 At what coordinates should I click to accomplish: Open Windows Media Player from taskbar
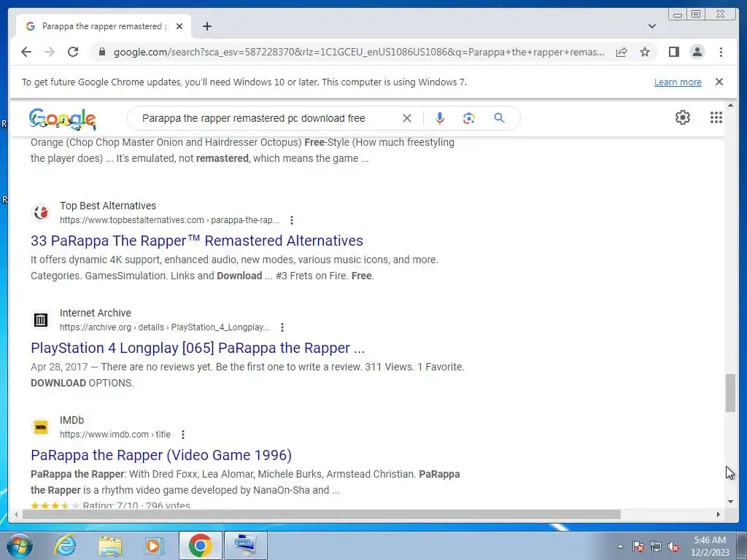pos(155,545)
